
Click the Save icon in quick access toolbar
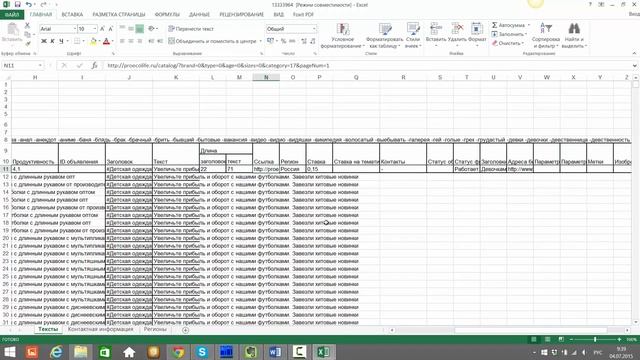point(18,4)
